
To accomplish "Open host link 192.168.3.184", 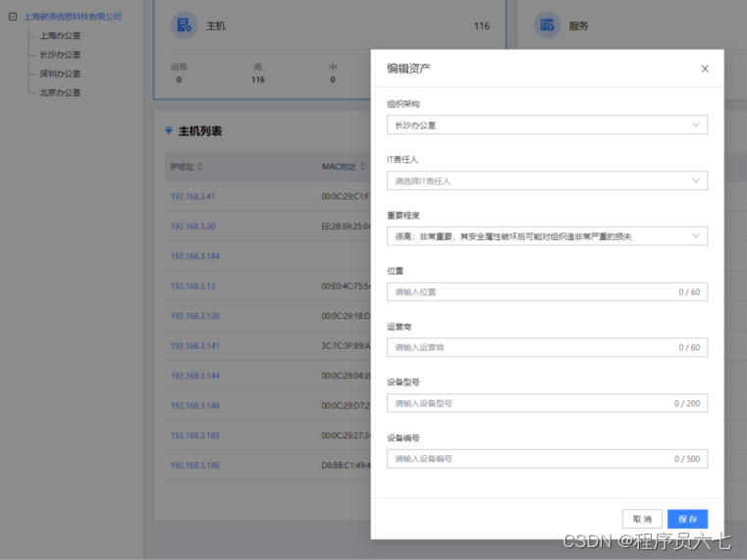I will click(x=195, y=256).
